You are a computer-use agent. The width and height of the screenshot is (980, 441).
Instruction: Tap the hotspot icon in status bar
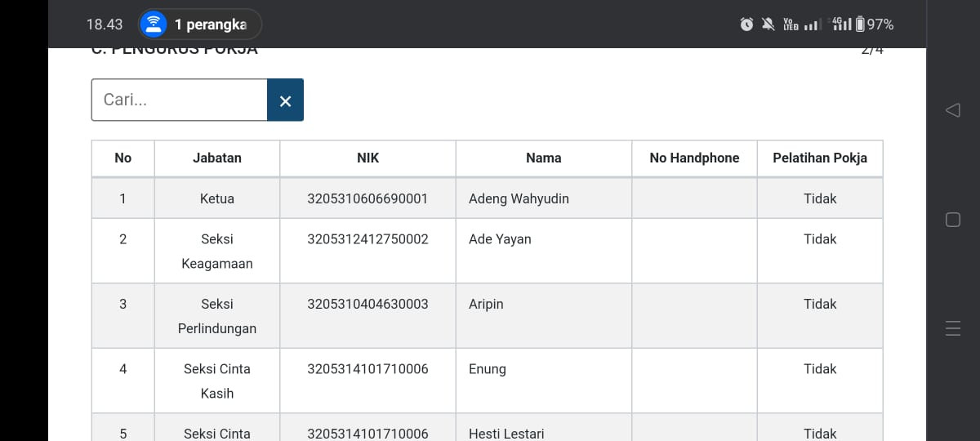point(153,24)
